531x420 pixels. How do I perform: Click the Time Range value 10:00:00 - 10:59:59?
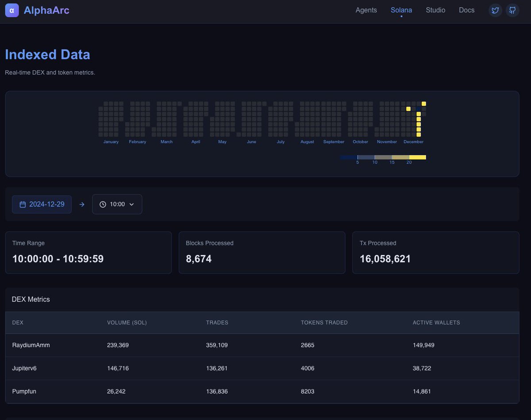58,259
